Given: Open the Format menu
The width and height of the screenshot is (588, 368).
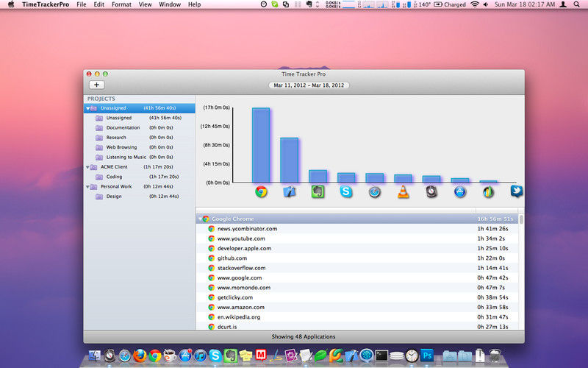Looking at the screenshot, I should point(121,4).
